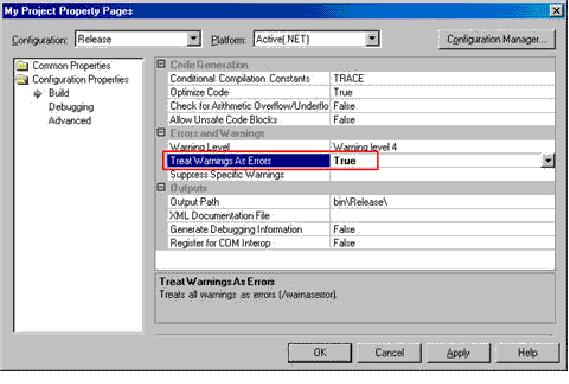The width and height of the screenshot is (569, 384).
Task: Click the Outputs section header
Action: coord(189,188)
